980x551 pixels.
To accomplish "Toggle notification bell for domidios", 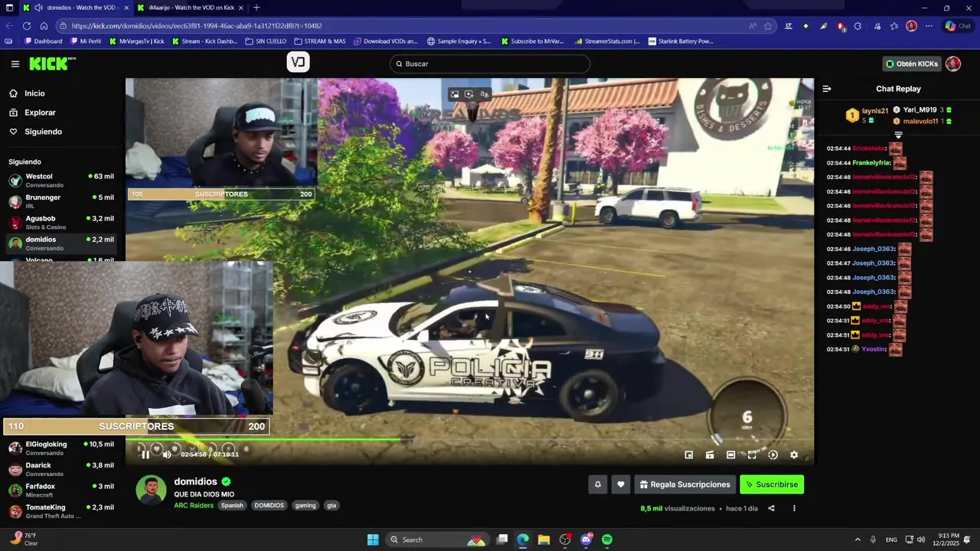I will [598, 484].
